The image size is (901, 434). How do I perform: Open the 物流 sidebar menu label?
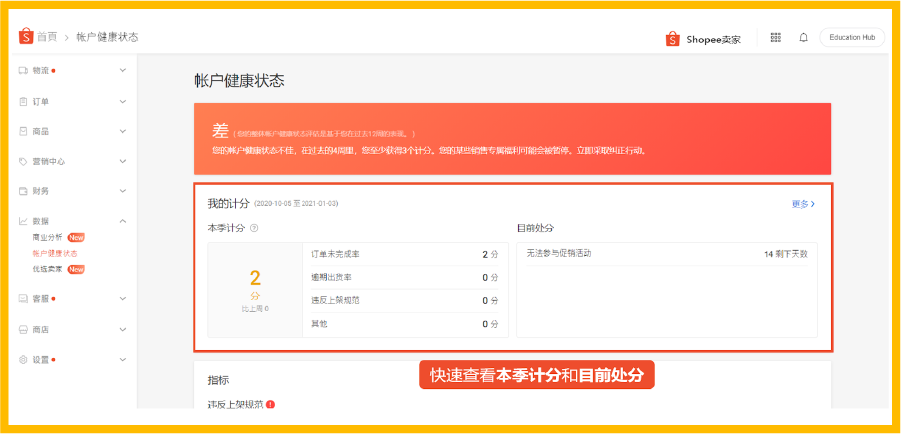(41, 71)
